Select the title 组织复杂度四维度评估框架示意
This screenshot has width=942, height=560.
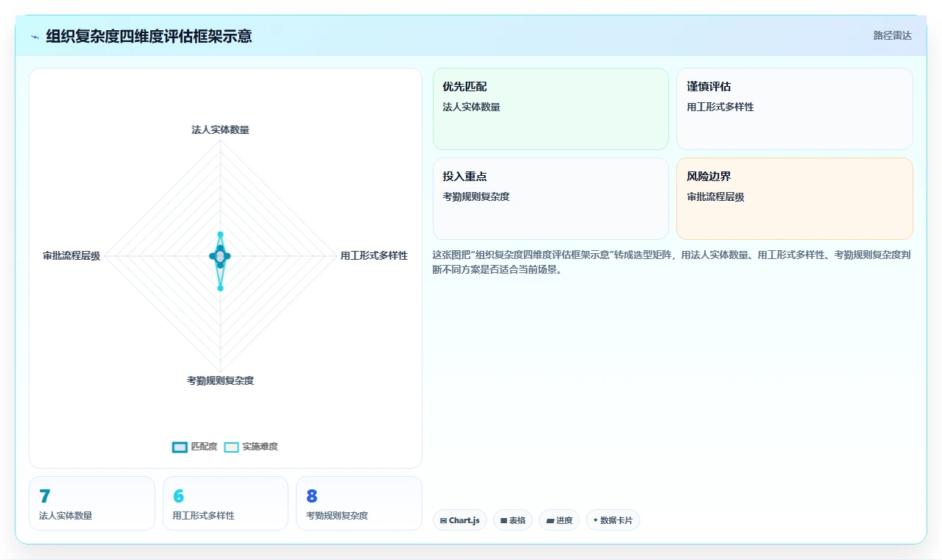[x=149, y=36]
